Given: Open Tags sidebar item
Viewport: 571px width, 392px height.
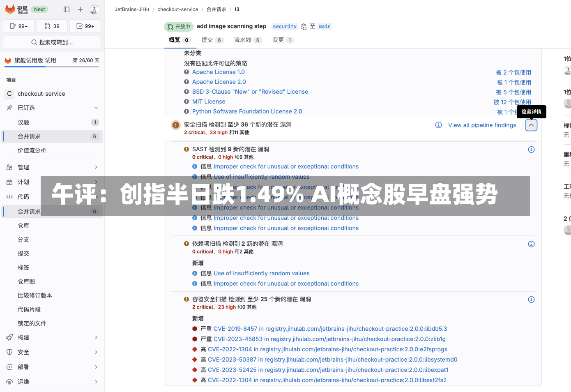Looking at the screenshot, I should (52, 267).
